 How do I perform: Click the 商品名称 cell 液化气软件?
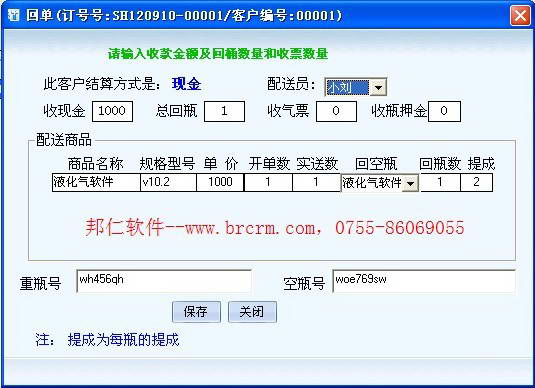[96, 182]
